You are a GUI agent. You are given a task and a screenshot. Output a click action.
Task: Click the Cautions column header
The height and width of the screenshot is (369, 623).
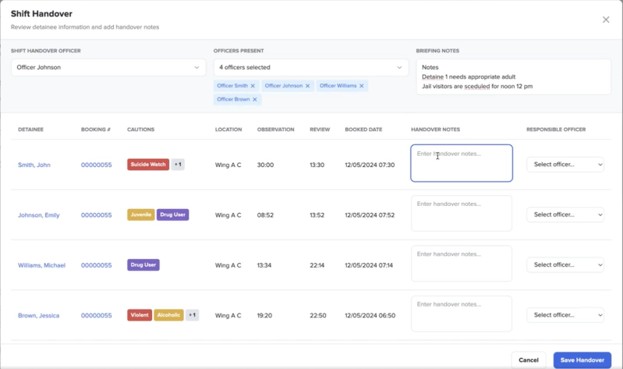(141, 129)
